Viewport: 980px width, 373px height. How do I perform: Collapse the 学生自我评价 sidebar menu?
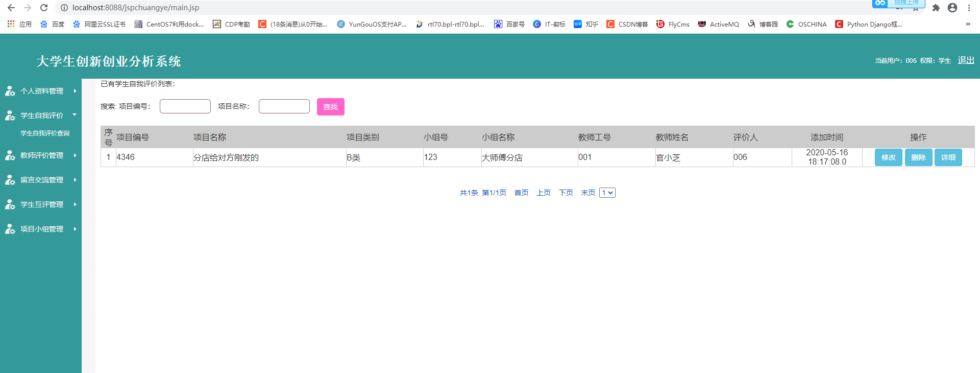tap(41, 115)
